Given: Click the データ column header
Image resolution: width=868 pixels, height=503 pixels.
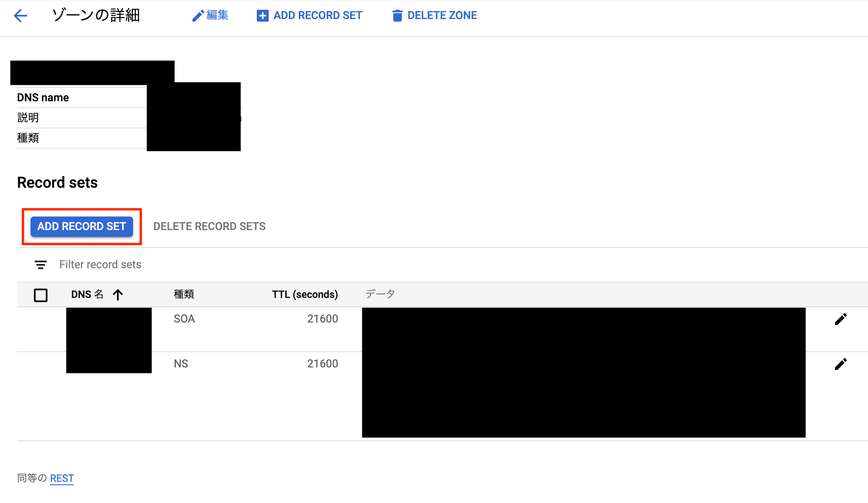Looking at the screenshot, I should [380, 294].
